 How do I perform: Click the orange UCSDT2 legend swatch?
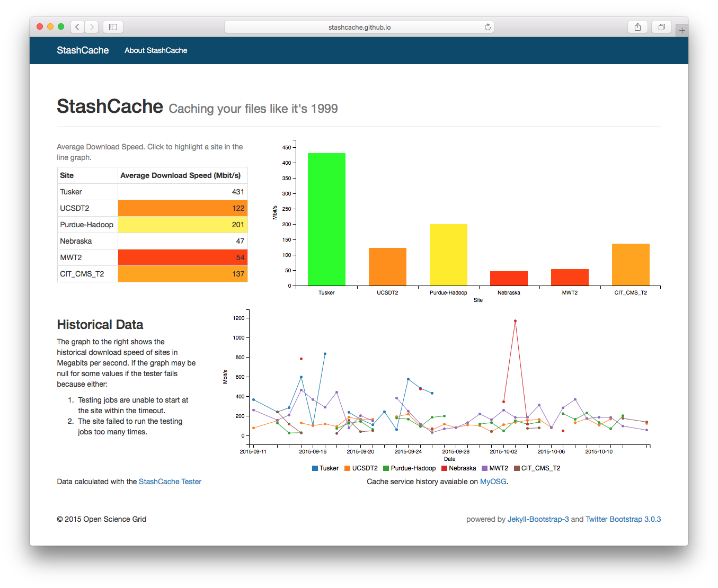point(347,468)
